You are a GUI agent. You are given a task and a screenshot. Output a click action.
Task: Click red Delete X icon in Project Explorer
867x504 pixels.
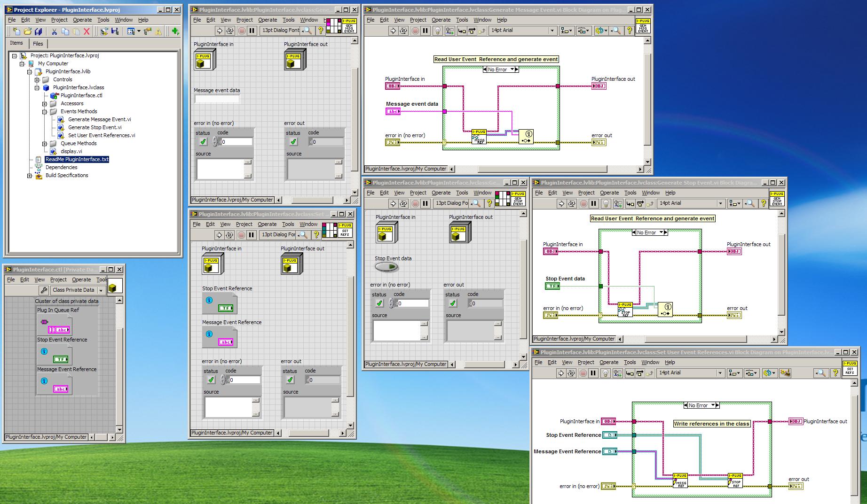(87, 31)
